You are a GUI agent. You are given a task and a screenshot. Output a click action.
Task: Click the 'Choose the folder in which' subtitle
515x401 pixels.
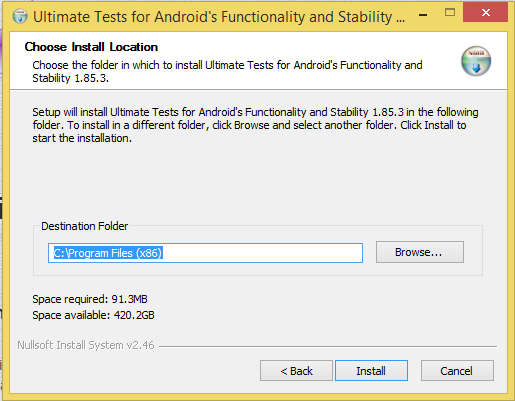[x=227, y=71]
